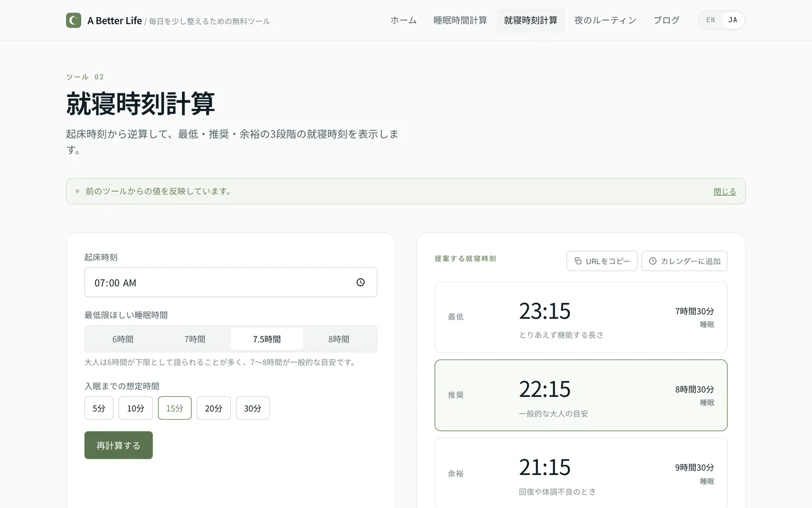Click the URLをコピー button
This screenshot has height=508, width=812.
pyautogui.click(x=601, y=261)
